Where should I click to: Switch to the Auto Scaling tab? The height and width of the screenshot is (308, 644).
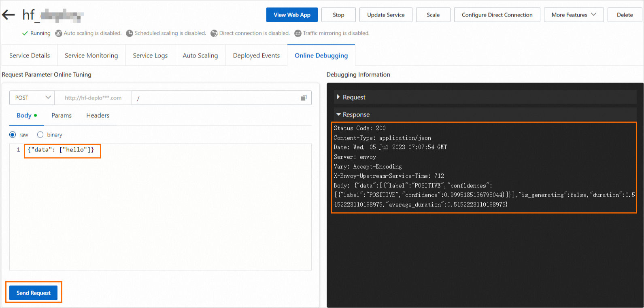point(200,55)
